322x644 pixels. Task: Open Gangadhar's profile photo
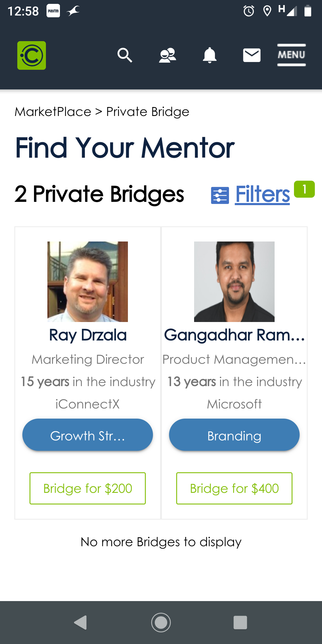coord(234,281)
